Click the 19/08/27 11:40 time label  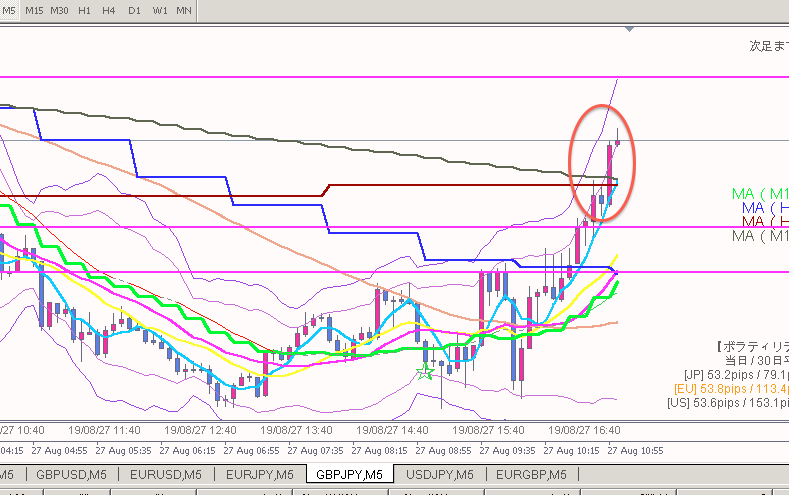pyautogui.click(x=104, y=430)
